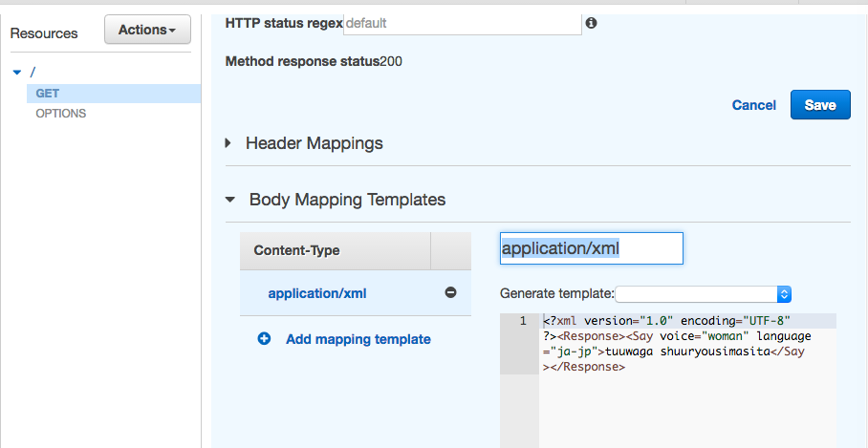The width and height of the screenshot is (868, 448).
Task: Click the Save button
Action: pos(820,105)
